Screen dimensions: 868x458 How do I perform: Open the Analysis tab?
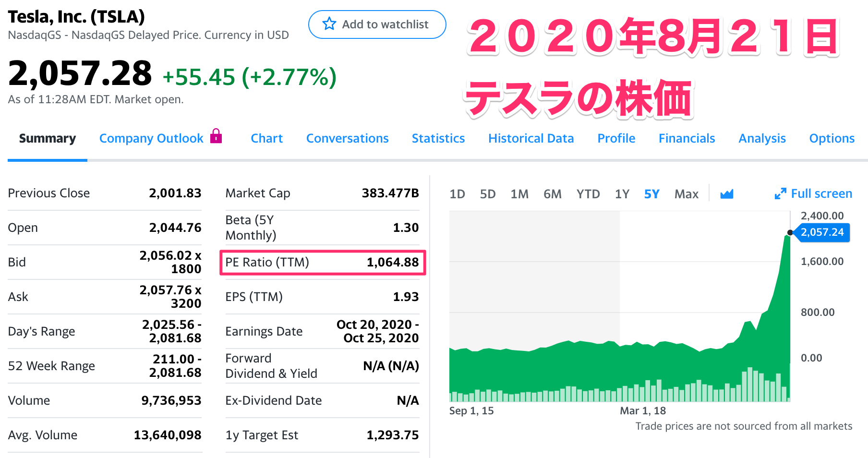(762, 138)
